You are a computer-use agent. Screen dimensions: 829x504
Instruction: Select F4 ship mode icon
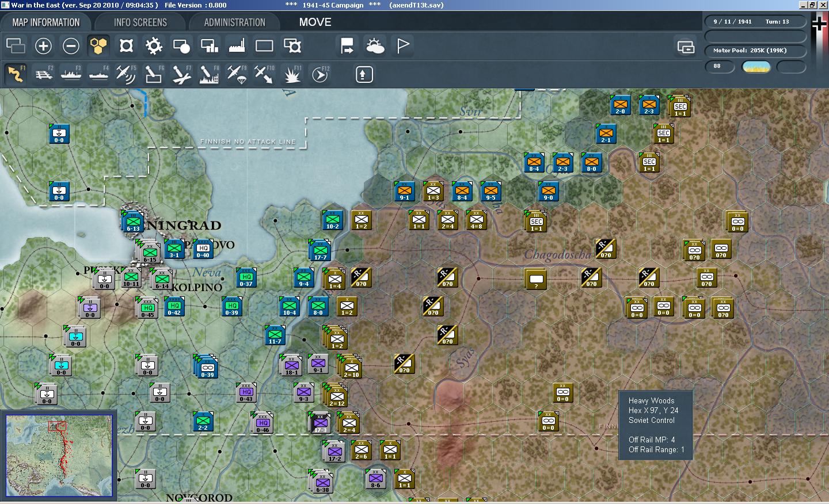98,74
